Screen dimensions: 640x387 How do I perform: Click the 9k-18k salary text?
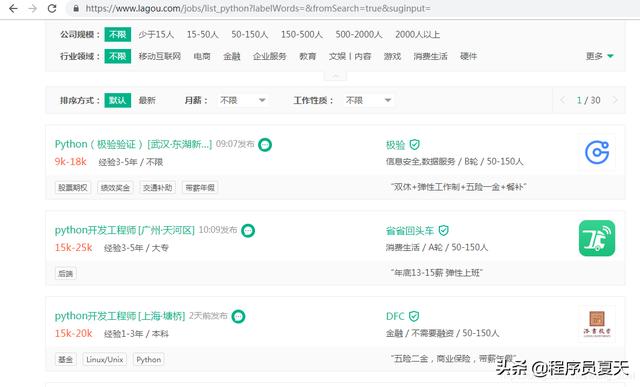click(x=71, y=162)
